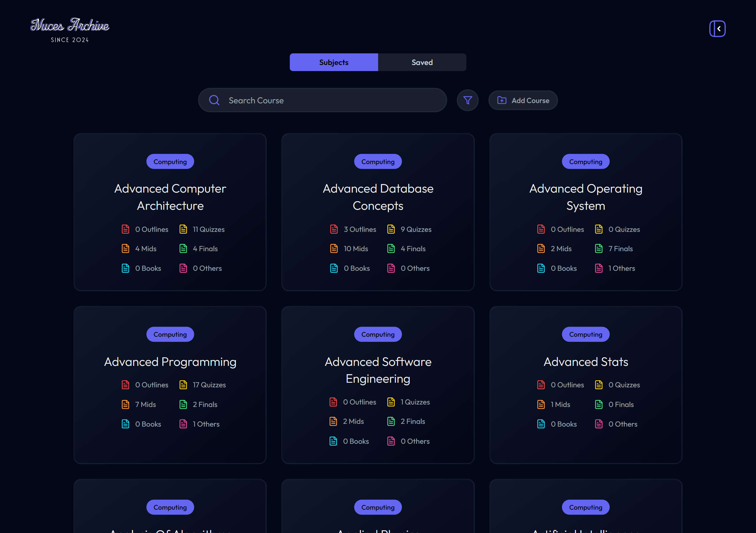Screen dimensions: 756x533
Task: Click Finals icon in Advanced Operating System
Action: (x=598, y=248)
